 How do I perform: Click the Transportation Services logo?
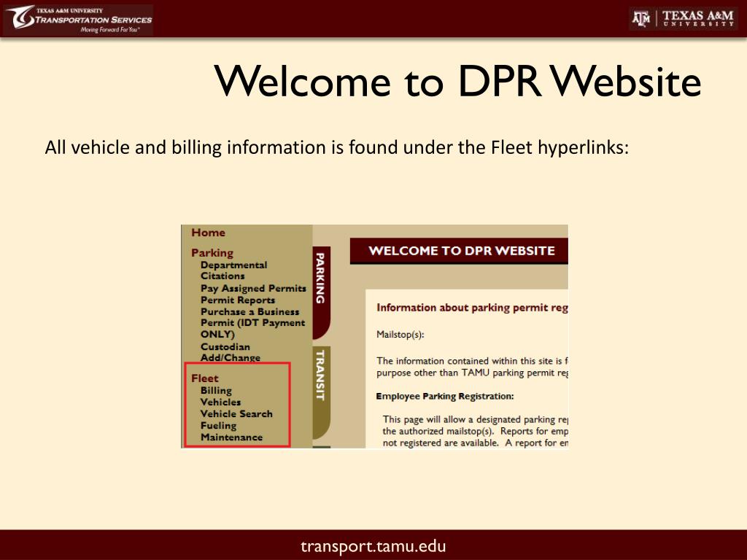[79, 20]
